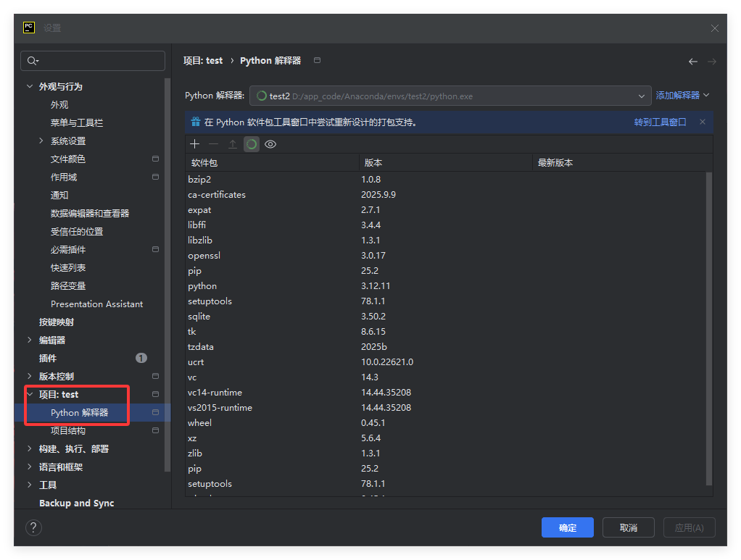Click the gift icon in the banner
Screen dimensions: 741x560
click(195, 122)
